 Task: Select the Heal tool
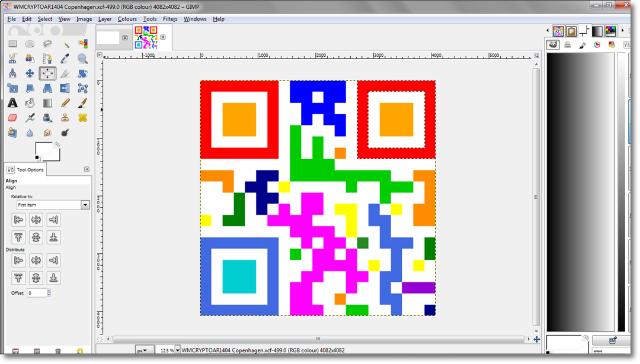(82, 118)
